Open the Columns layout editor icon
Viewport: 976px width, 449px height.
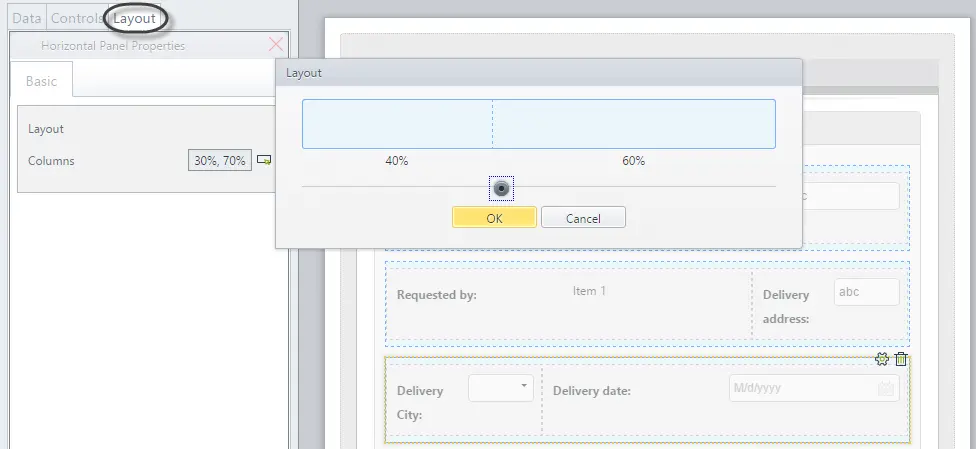[x=264, y=160]
